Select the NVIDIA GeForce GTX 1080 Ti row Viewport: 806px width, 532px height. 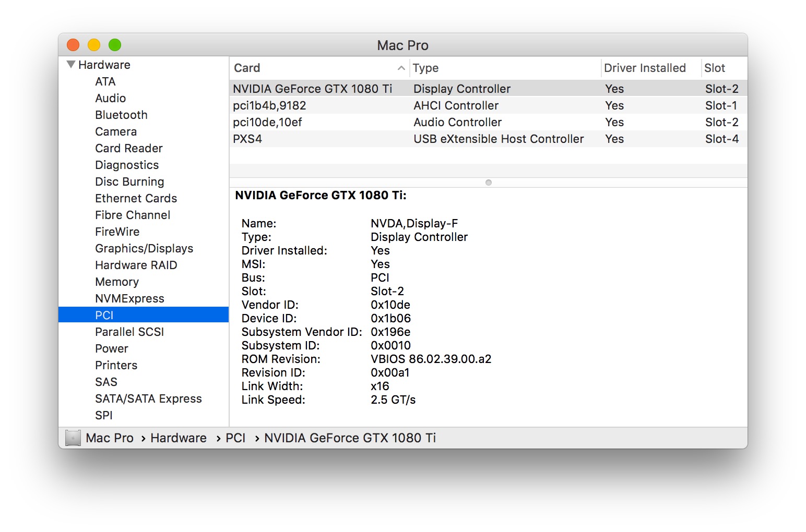tap(488, 88)
